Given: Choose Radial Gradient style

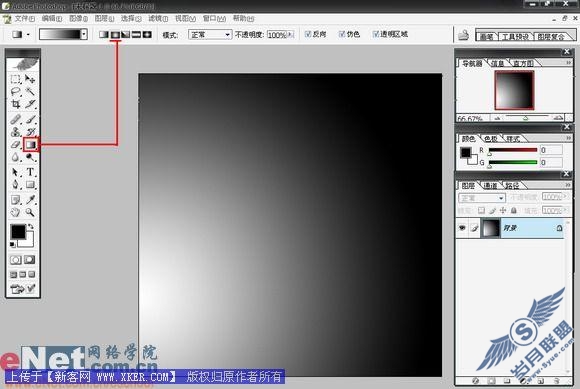Looking at the screenshot, I should click(x=115, y=34).
